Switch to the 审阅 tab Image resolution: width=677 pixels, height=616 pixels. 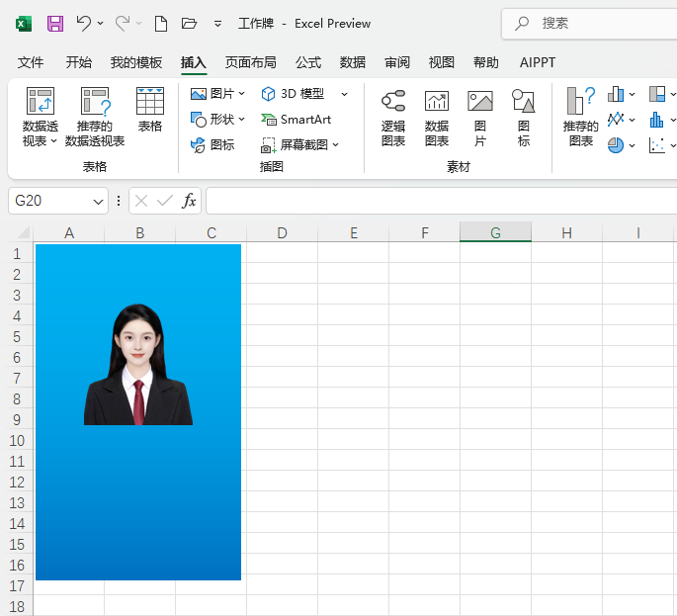(x=397, y=62)
